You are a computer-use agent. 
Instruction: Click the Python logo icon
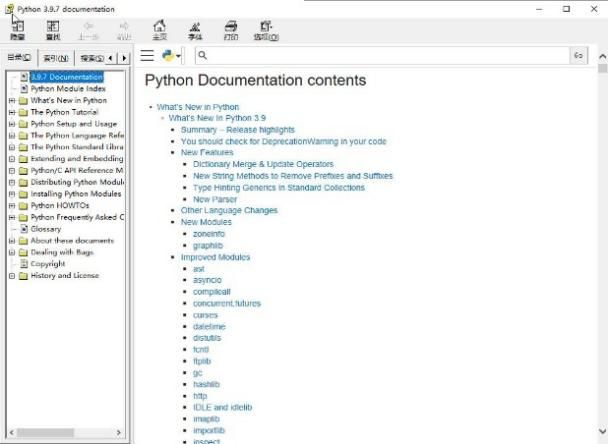tap(168, 55)
